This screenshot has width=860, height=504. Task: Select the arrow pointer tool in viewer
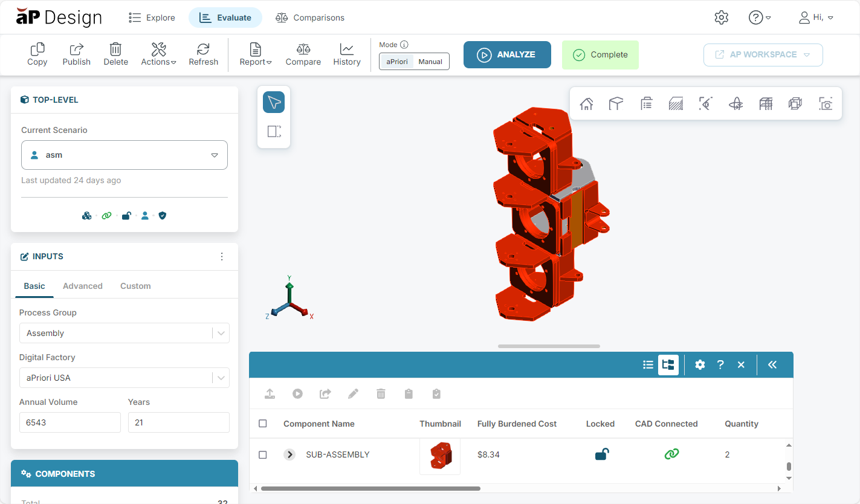(274, 103)
